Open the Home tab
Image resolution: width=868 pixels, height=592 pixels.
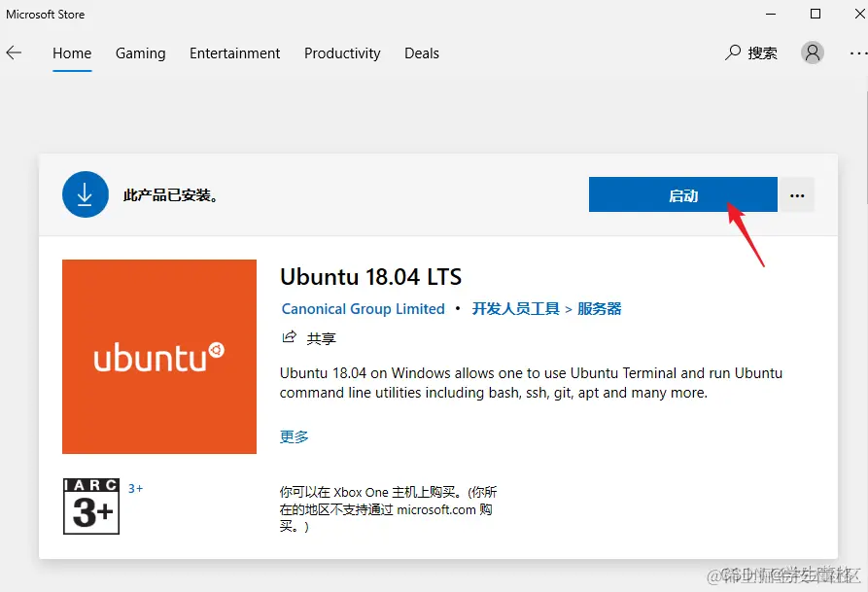coord(72,53)
